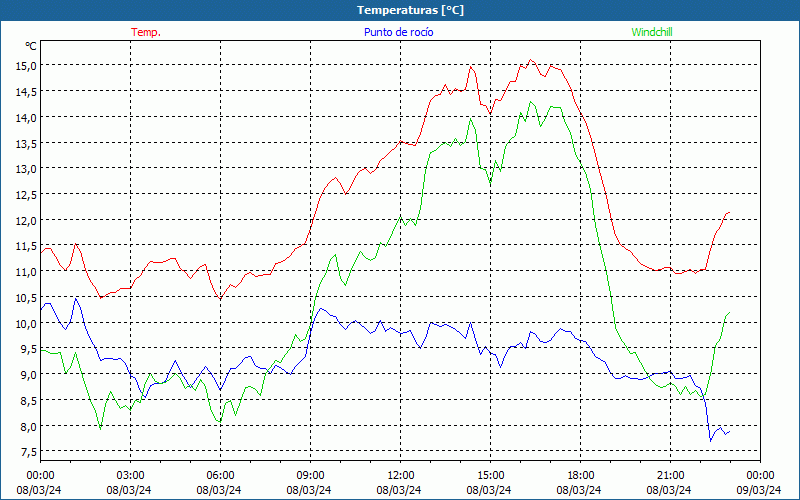This screenshot has height=500, width=800.
Task: Select the blue 'Punto de rocío' legend label
Action: coord(398,32)
